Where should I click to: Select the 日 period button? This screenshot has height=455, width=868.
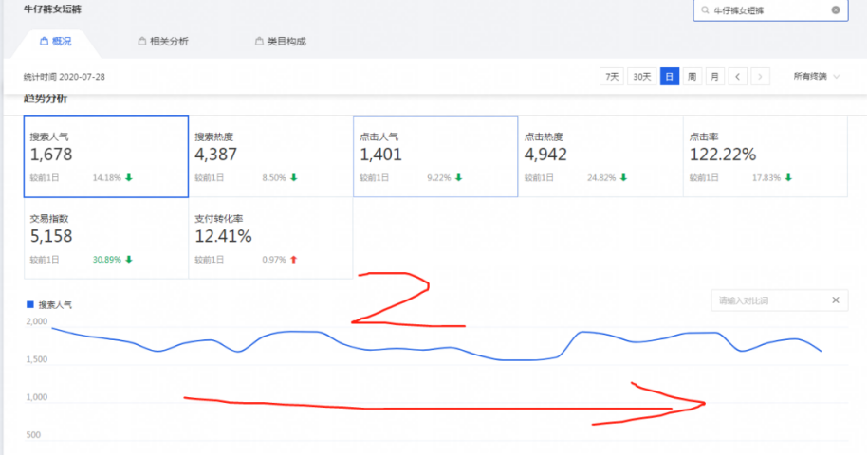click(x=670, y=76)
